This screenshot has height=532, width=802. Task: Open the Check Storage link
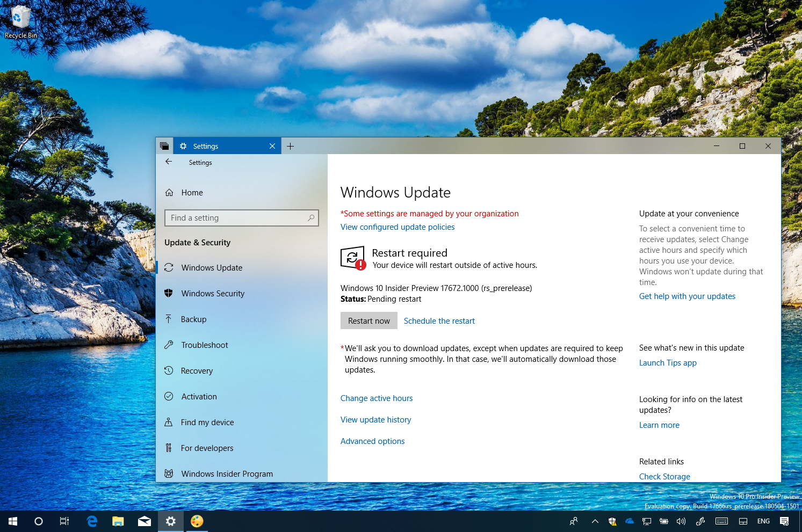[x=664, y=476]
